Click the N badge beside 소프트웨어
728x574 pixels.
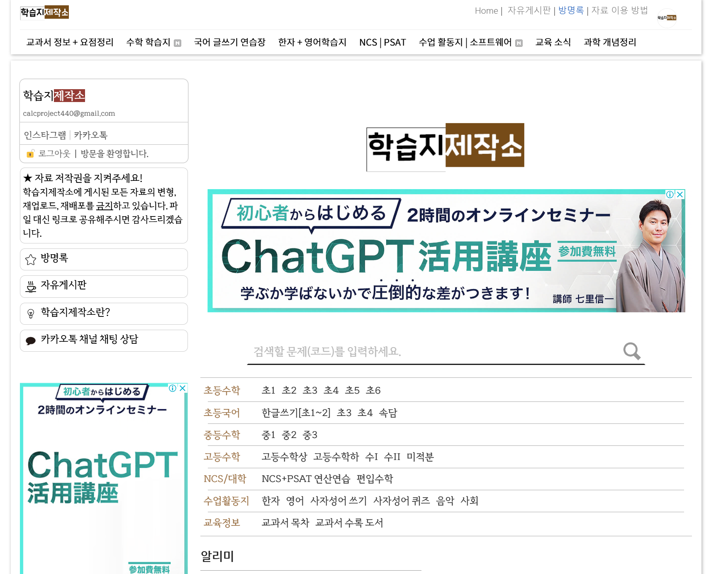click(x=519, y=43)
